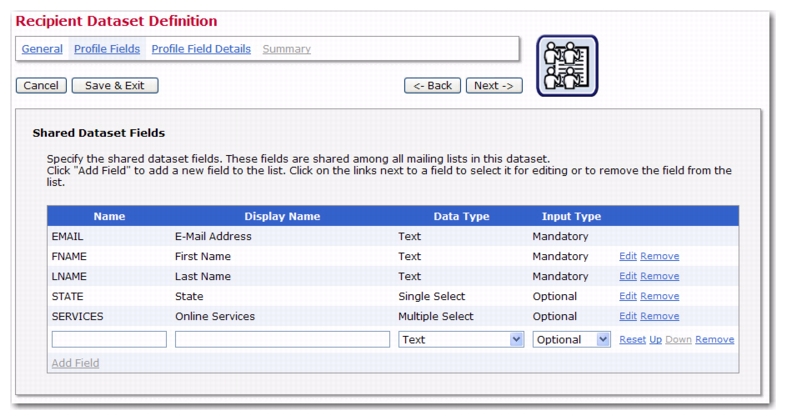Focus the new field Display Name input
The height and width of the screenshot is (420, 786).
pyautogui.click(x=282, y=339)
